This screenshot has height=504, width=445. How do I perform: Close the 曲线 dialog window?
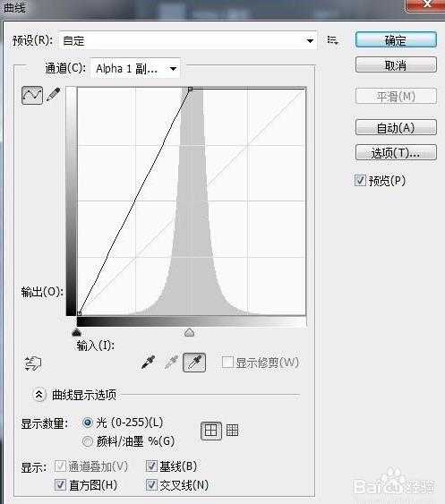(x=426, y=4)
